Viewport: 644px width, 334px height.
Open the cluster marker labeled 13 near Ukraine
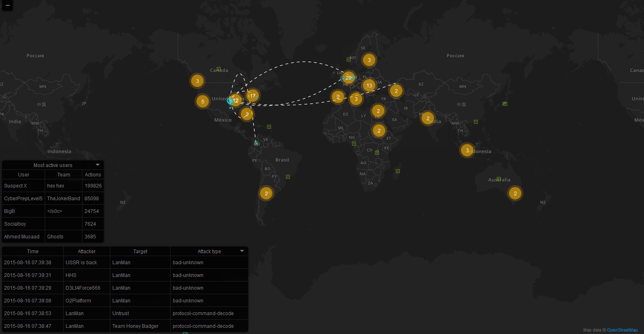pyautogui.click(x=369, y=85)
